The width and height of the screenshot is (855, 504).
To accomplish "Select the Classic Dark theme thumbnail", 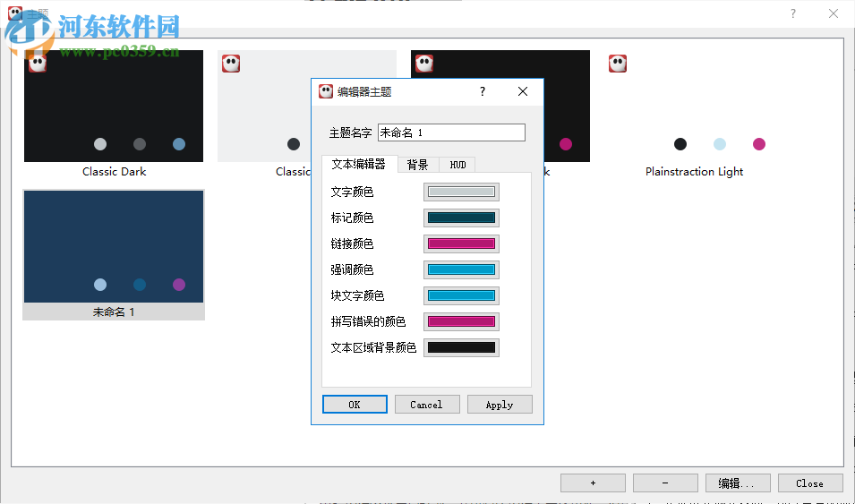I will (114, 107).
